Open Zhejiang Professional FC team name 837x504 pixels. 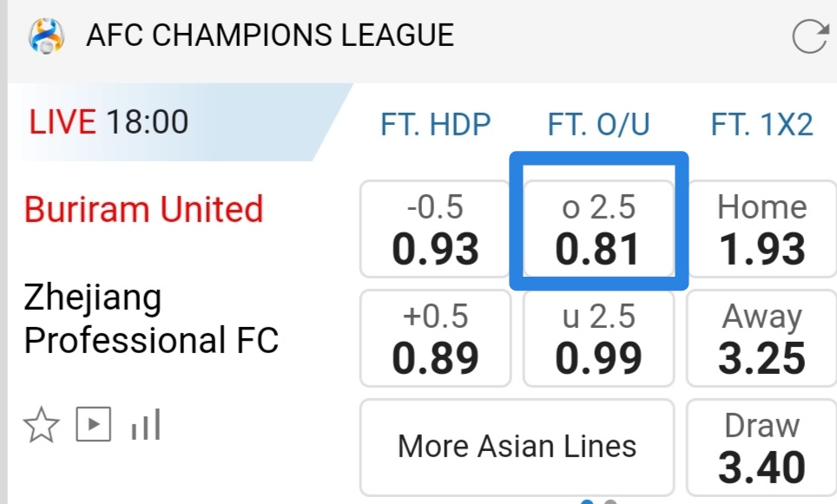[151, 319]
